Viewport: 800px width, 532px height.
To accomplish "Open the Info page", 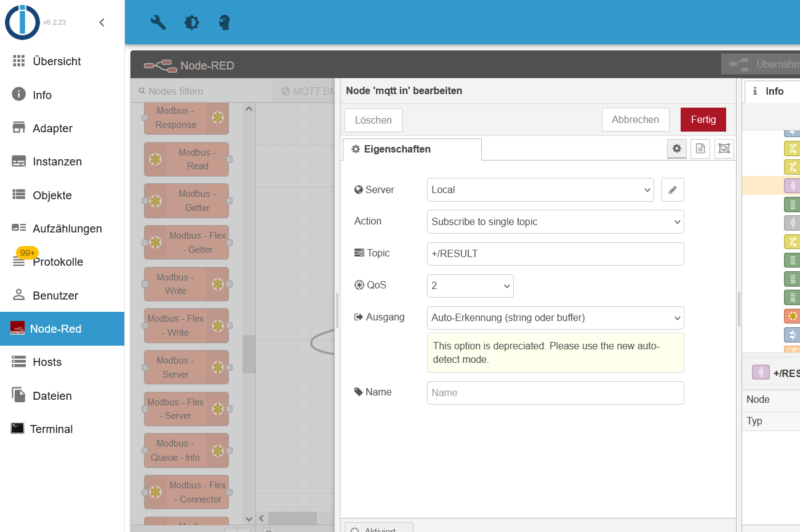I will (62, 95).
